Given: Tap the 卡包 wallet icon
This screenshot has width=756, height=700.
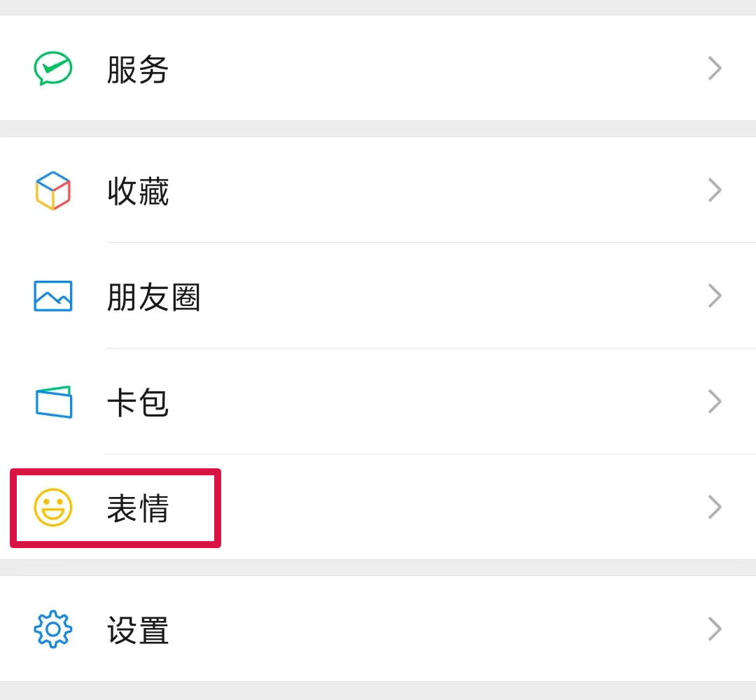Looking at the screenshot, I should coord(53,402).
